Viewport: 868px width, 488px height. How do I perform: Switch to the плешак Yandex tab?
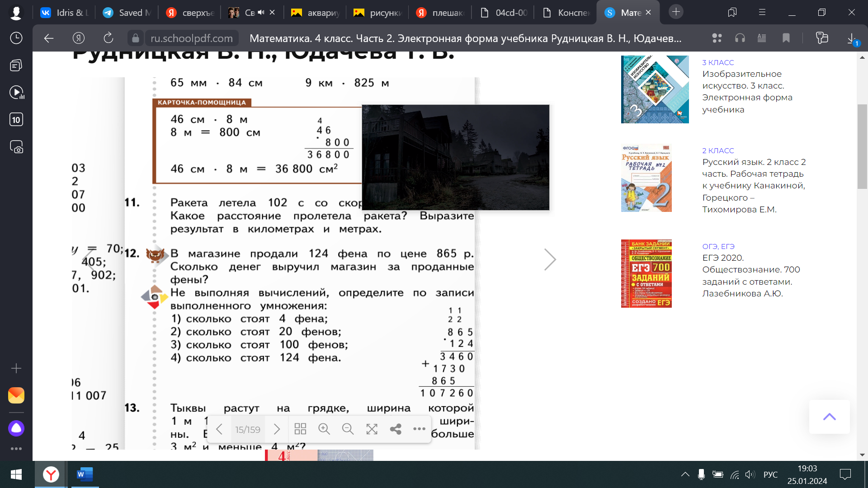click(x=440, y=13)
